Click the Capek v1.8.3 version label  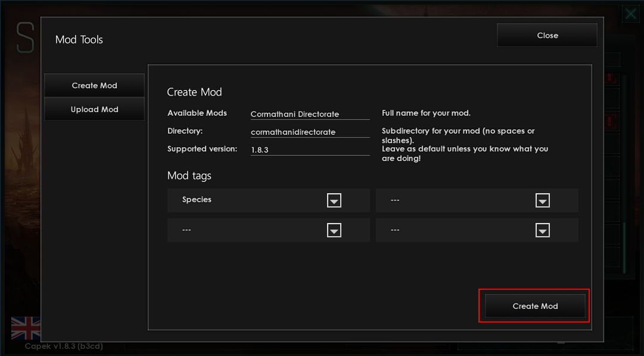pyautogui.click(x=66, y=346)
